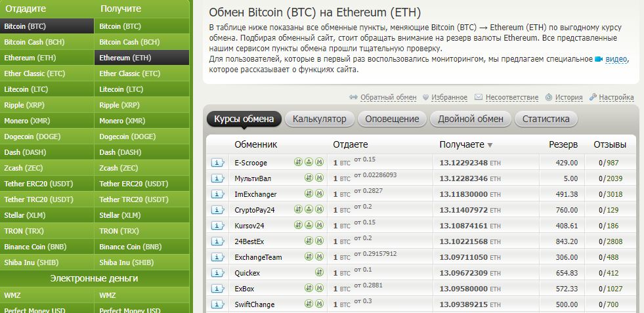Click the arrows badge in Quickex row
Screen dimensions: 644x313
tap(319, 272)
